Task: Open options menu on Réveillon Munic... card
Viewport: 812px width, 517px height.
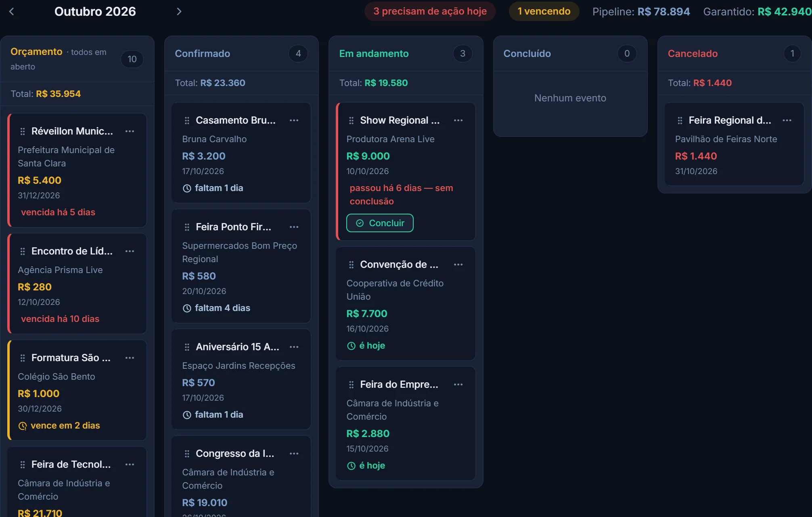Action: click(130, 131)
